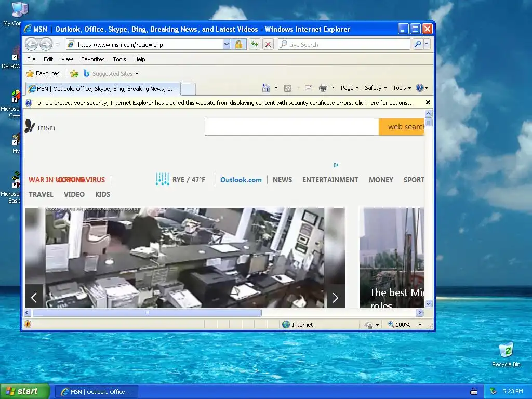Viewport: 532px width, 399px height.
Task: Click the rain weather icon
Action: tap(162, 179)
